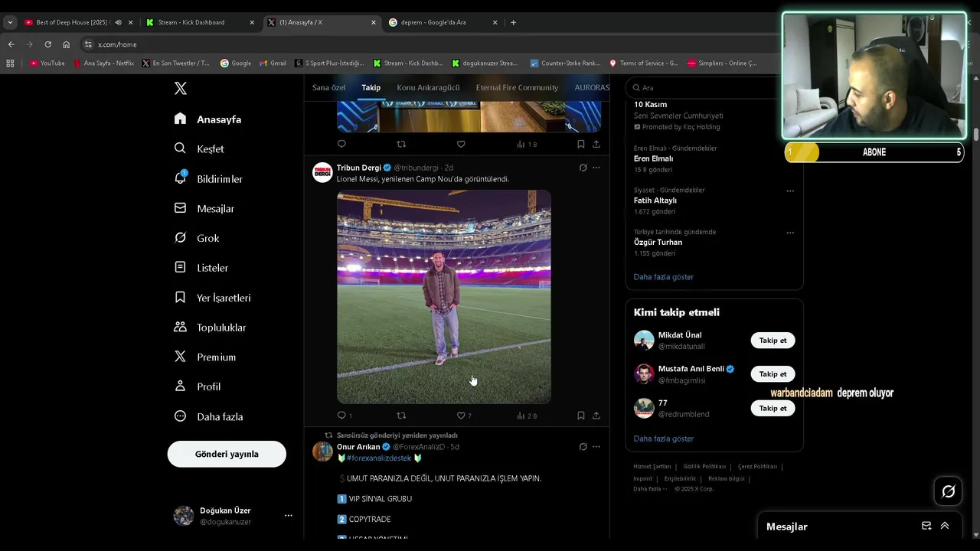Open Grok from the sidebar

[x=197, y=239]
